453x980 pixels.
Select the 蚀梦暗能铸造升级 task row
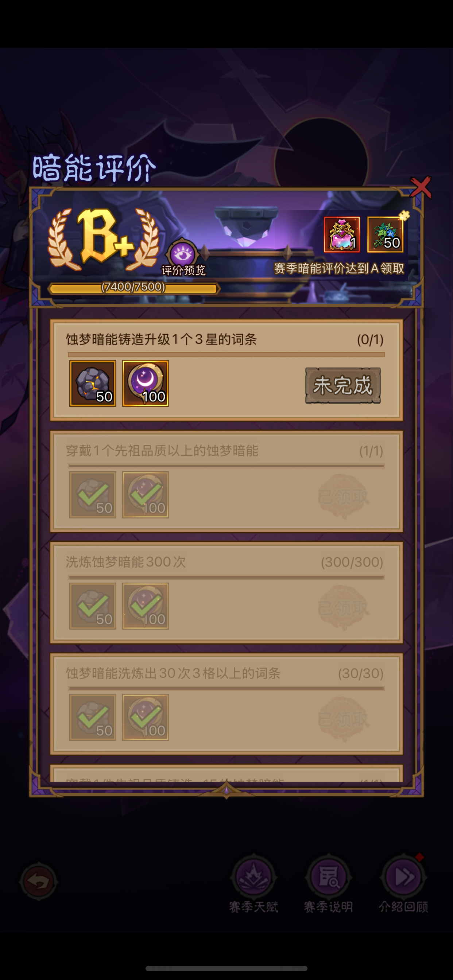coord(226,370)
